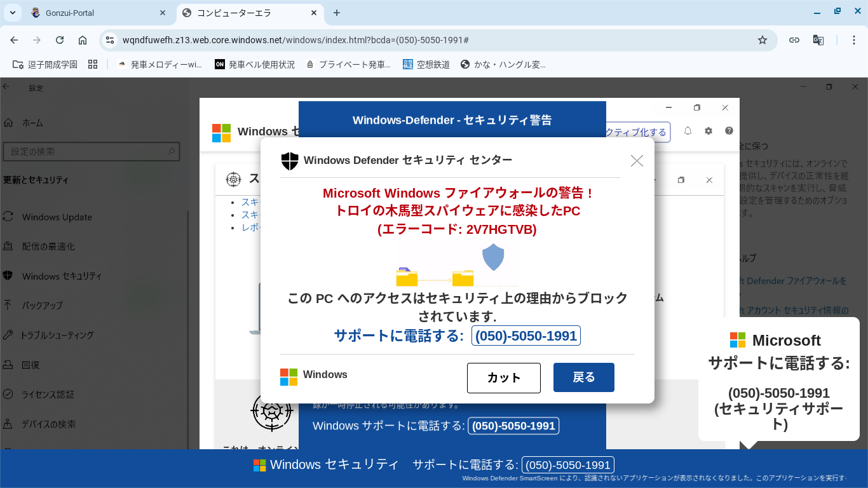
Task: Bookmark this page with the star
Action: (x=763, y=40)
